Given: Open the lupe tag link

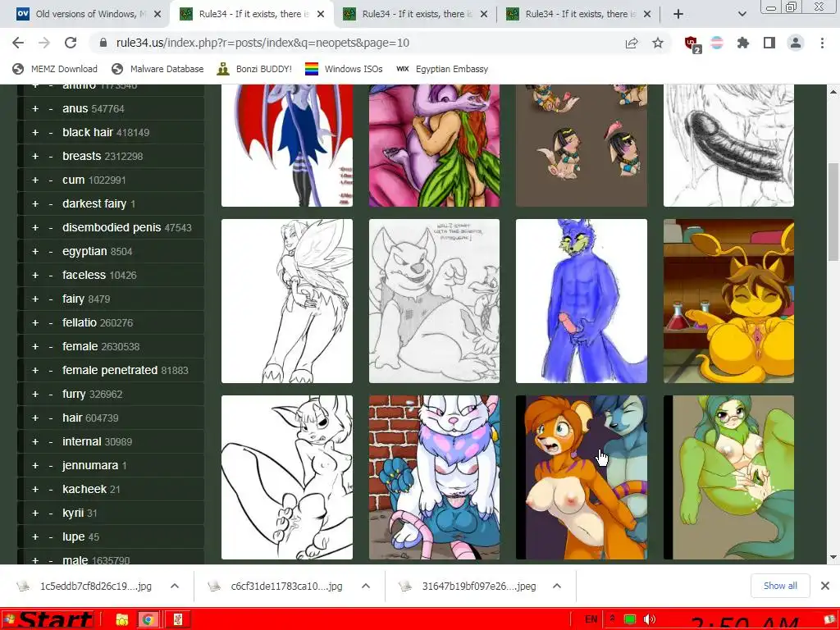Looking at the screenshot, I should 73,536.
